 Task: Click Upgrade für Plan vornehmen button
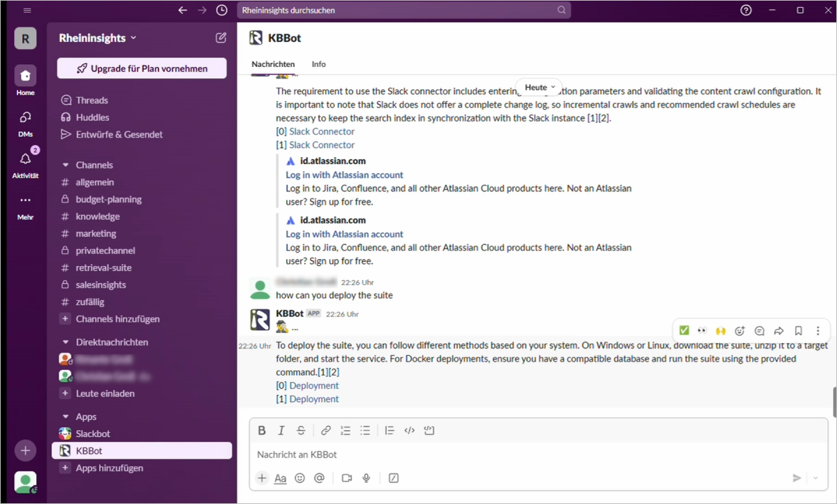(x=142, y=68)
